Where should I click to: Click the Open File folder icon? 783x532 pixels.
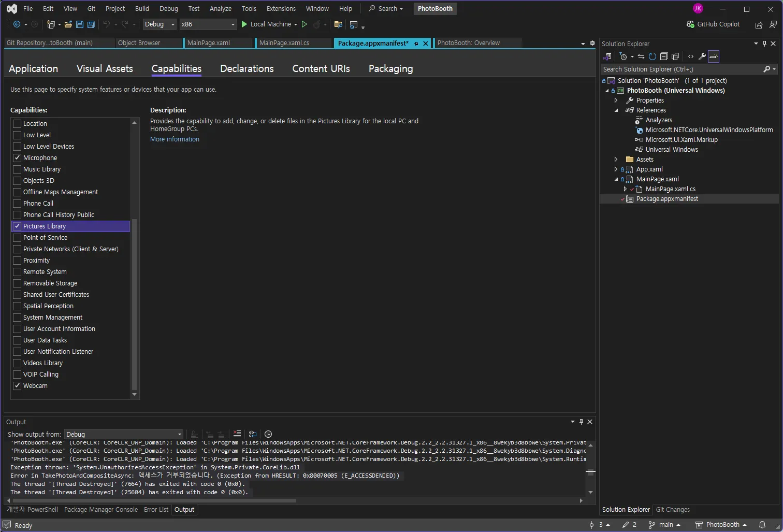(68, 24)
